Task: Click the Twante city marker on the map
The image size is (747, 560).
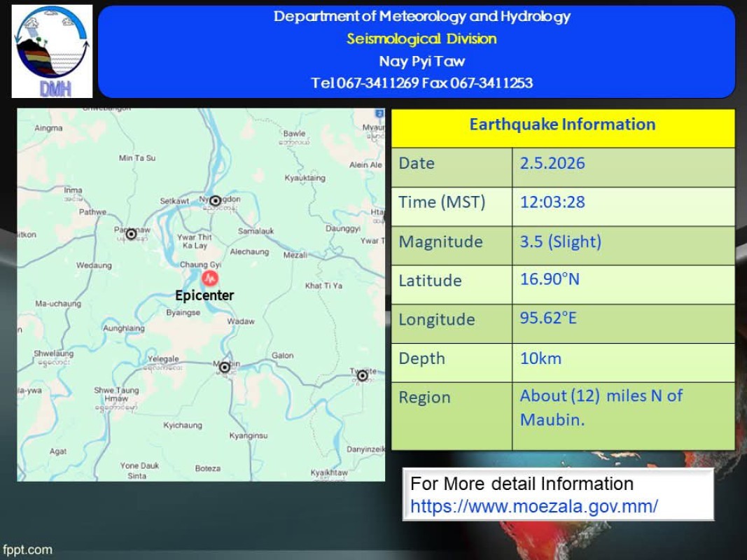Action: [362, 376]
